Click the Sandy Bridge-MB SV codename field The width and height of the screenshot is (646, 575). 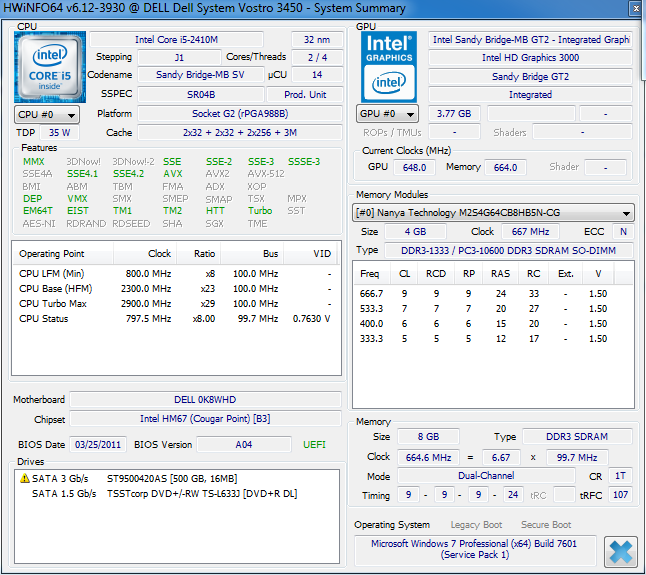click(x=200, y=75)
